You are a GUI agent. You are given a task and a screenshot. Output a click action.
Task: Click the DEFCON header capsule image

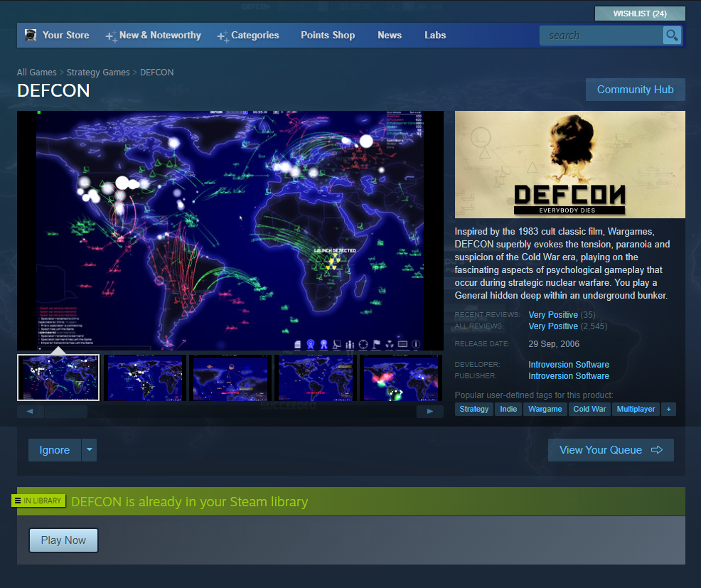pyautogui.click(x=570, y=164)
